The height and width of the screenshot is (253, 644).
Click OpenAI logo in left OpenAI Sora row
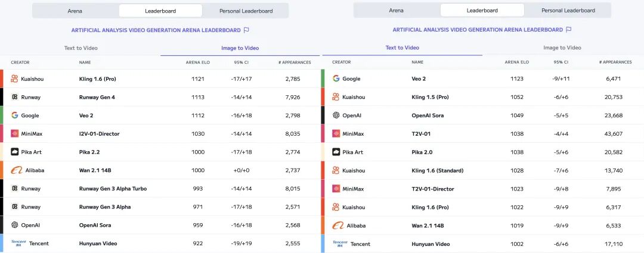coord(14,225)
